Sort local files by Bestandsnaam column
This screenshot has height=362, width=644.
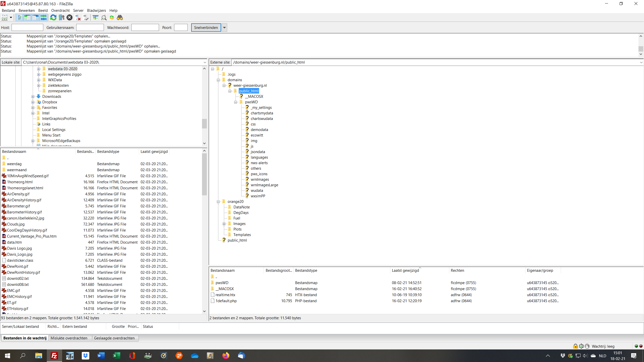(38, 152)
